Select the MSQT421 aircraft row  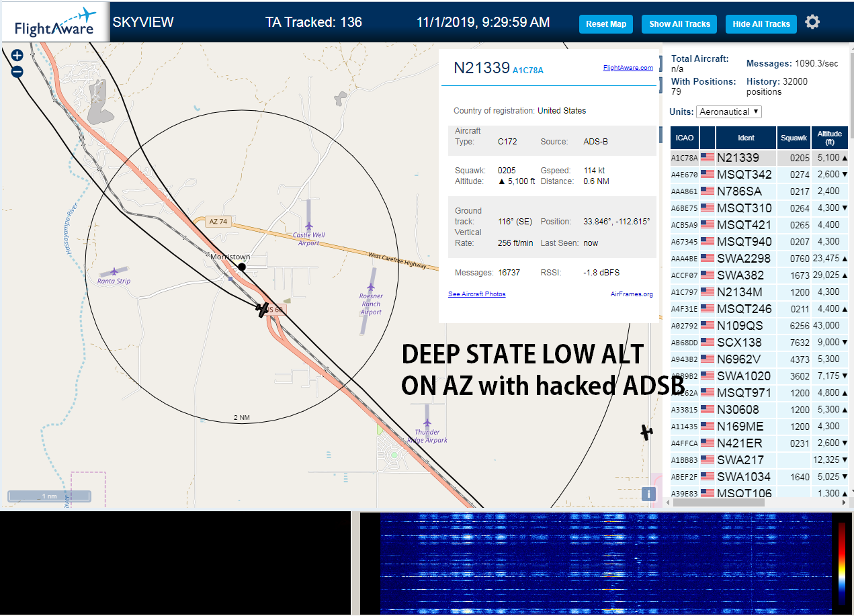coord(759,225)
